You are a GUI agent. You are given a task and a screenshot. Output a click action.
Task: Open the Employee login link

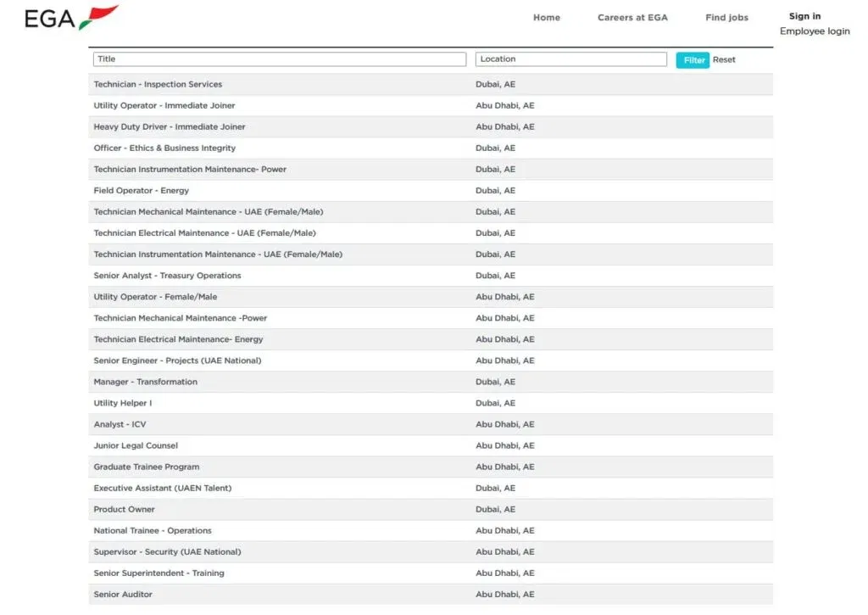click(x=815, y=31)
